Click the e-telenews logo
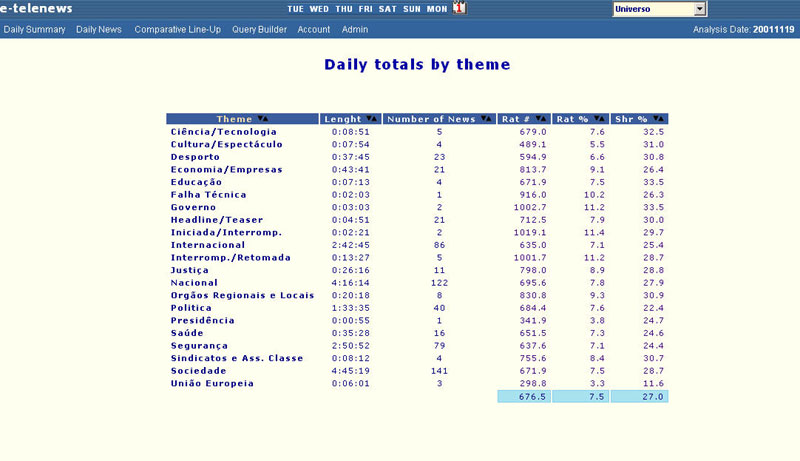 click(x=36, y=8)
